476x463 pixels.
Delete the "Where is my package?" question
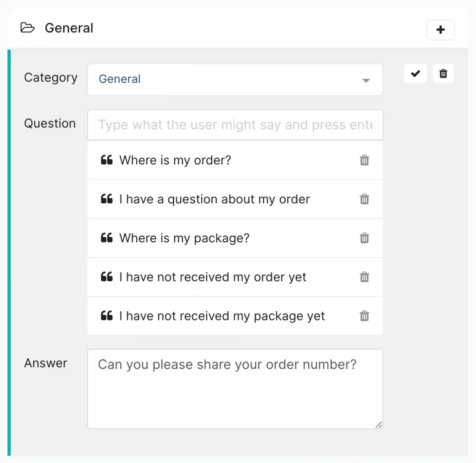(365, 238)
